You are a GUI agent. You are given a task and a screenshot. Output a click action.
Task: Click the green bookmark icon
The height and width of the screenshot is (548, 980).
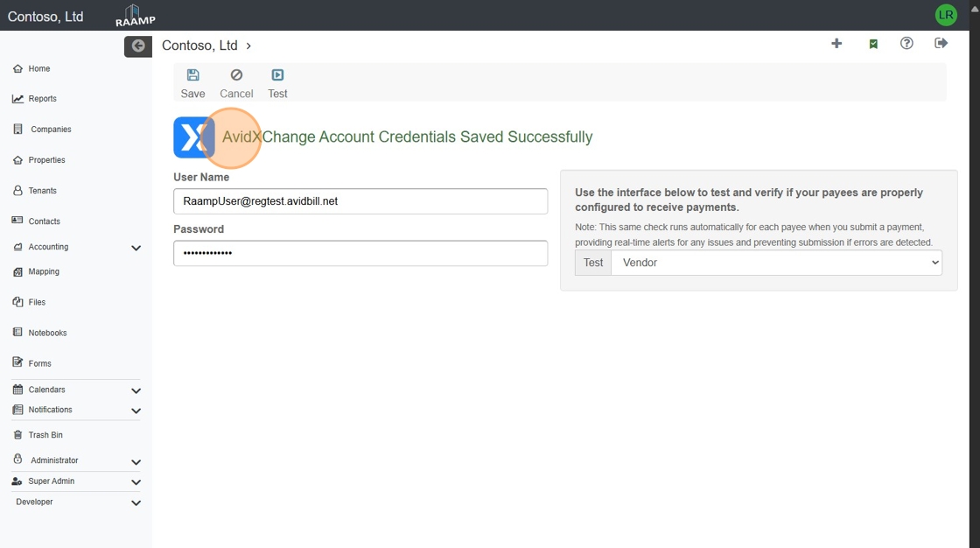click(873, 44)
